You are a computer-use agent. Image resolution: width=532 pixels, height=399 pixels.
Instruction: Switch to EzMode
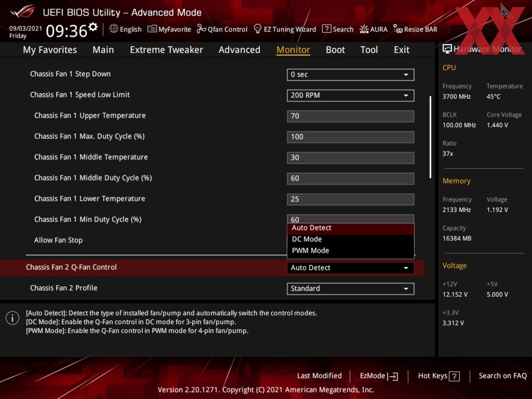(x=379, y=376)
